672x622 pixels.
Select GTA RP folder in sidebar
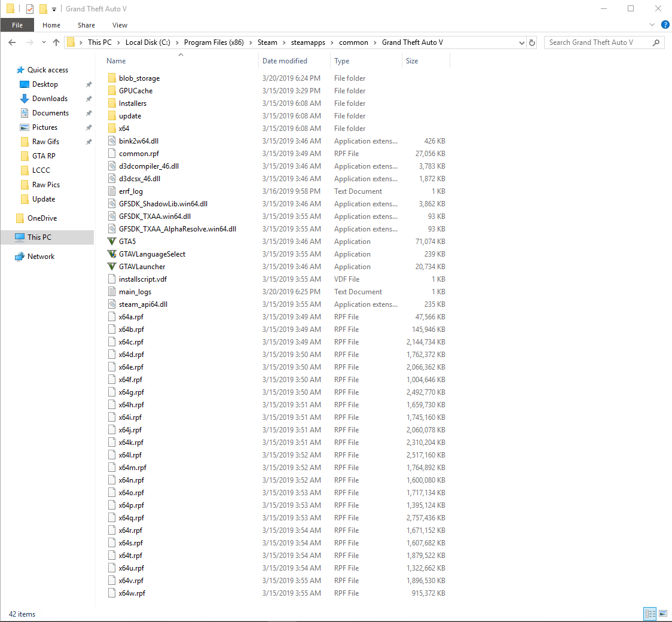[x=43, y=156]
